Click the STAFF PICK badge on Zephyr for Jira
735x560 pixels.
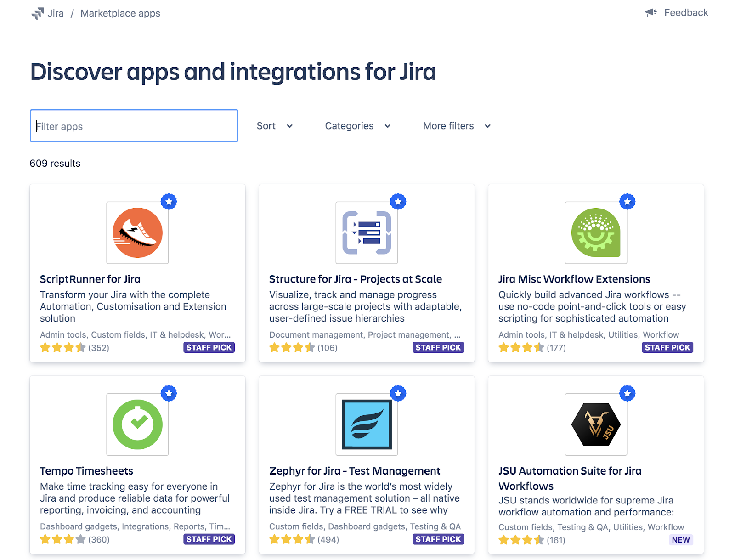438,539
